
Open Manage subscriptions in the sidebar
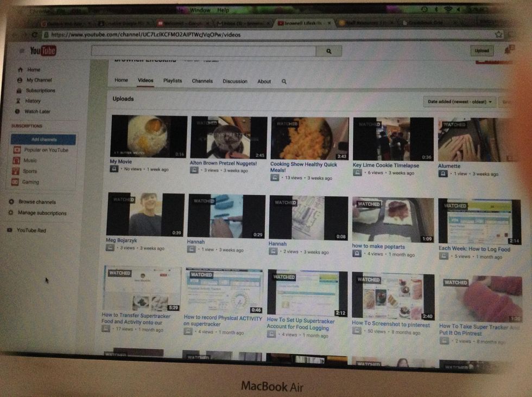(x=42, y=213)
